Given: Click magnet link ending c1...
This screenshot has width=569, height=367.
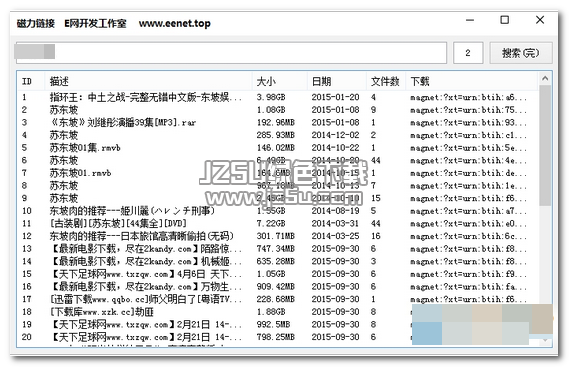Looking at the screenshot, I should click(x=468, y=135).
